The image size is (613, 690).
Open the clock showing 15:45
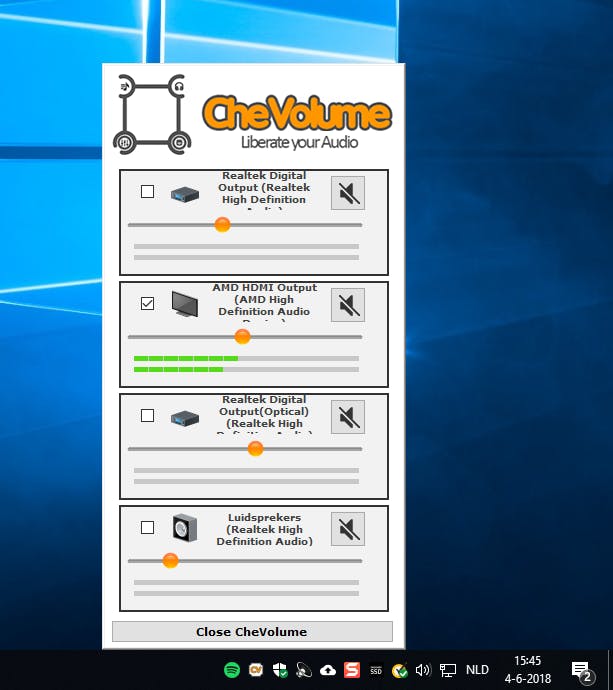(x=528, y=670)
